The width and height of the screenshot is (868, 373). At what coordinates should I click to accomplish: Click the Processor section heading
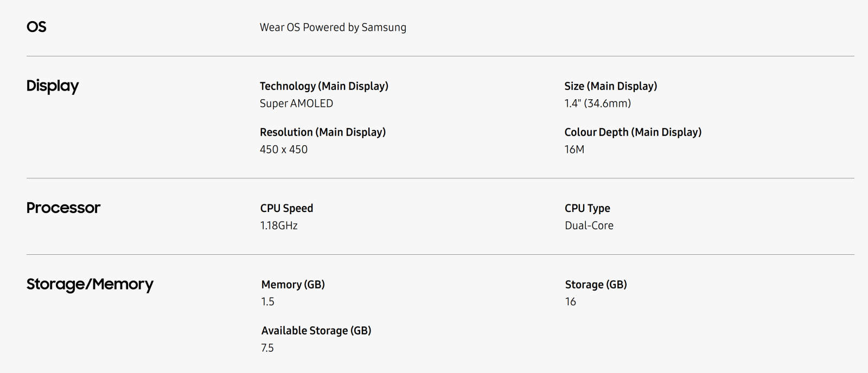pos(63,208)
